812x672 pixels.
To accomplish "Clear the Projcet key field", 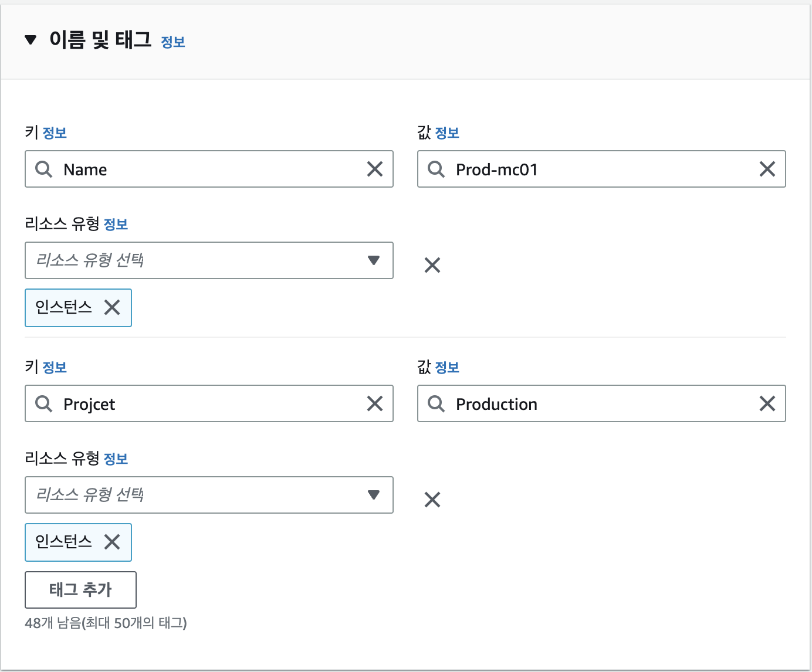I will pos(374,404).
